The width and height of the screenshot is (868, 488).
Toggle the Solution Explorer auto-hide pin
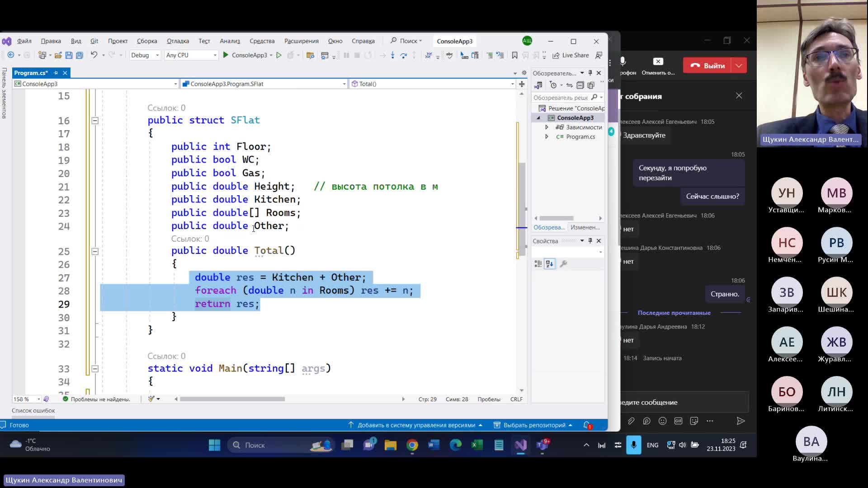[x=590, y=73]
